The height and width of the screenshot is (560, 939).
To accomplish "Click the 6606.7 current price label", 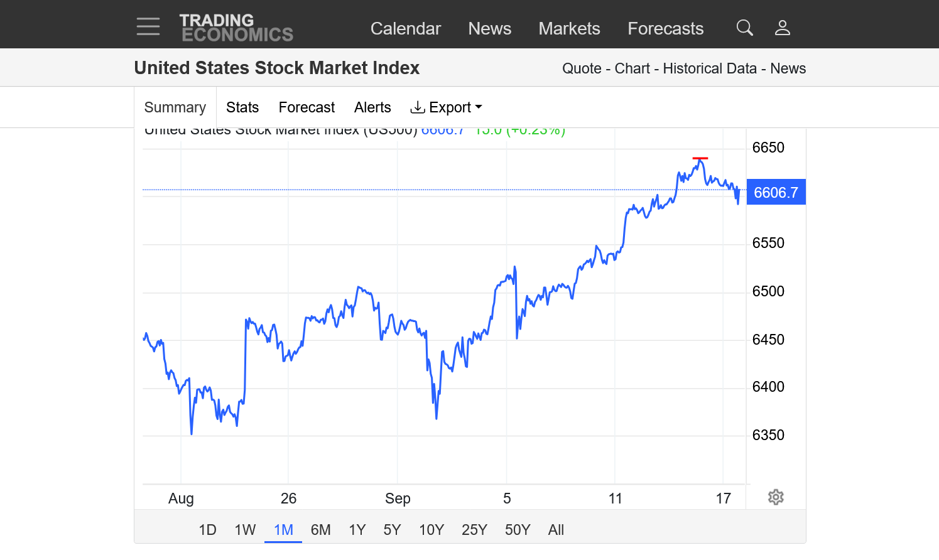I will tap(776, 193).
